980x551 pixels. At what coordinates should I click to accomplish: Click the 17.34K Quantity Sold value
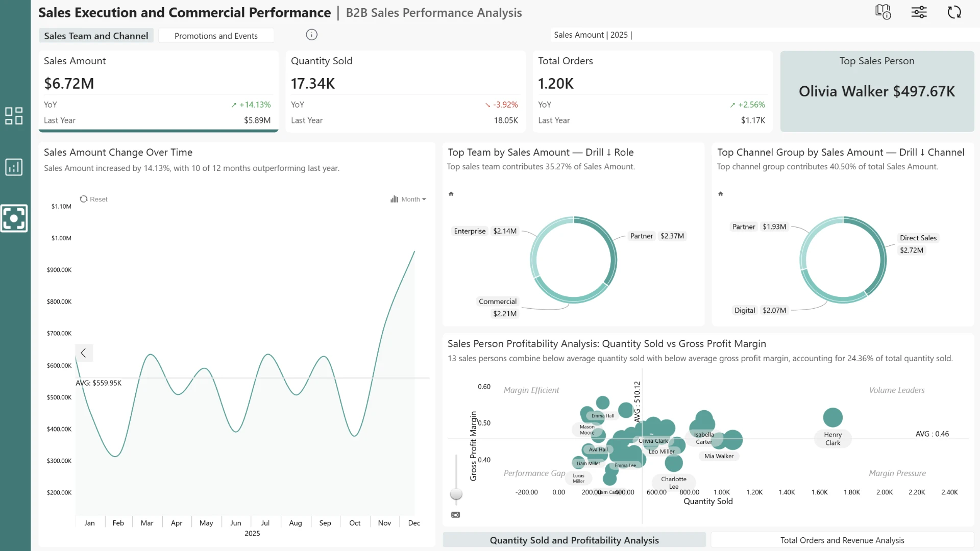pos(313,83)
